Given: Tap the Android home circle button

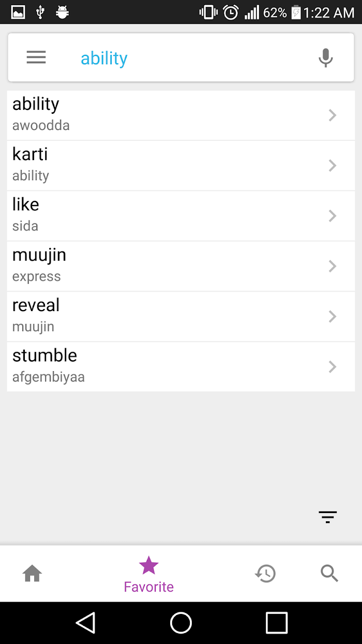Looking at the screenshot, I should click(181, 623).
